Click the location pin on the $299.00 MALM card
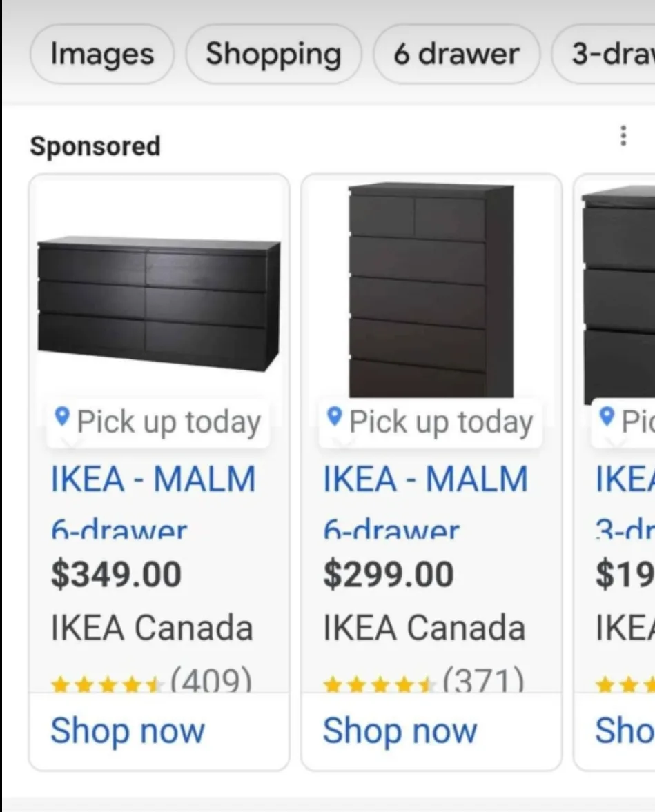Screen dimensions: 655x812 336,417
